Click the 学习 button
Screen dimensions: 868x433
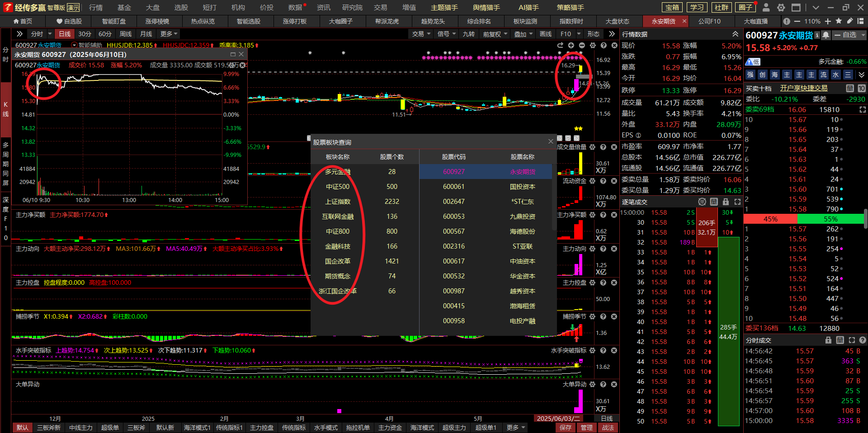tap(697, 7)
